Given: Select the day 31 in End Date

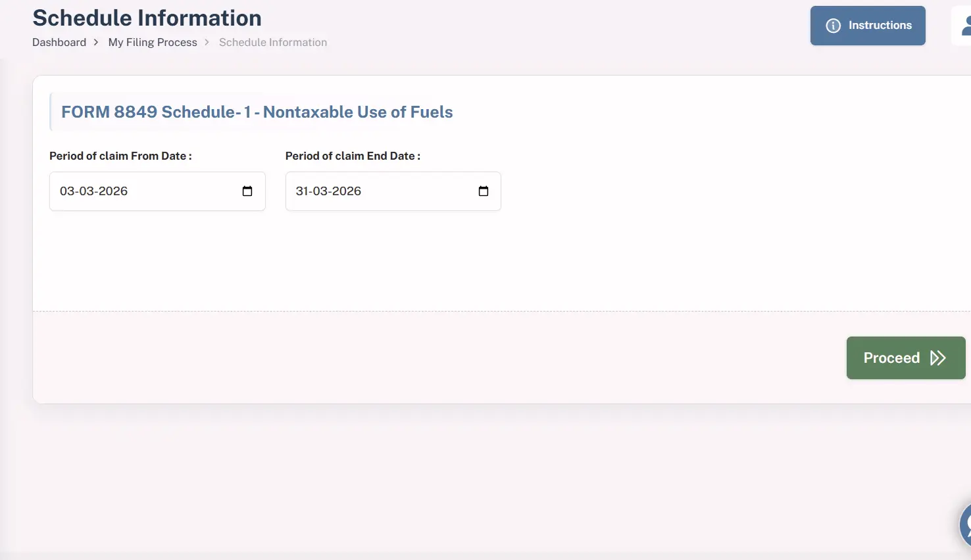Looking at the screenshot, I should pyautogui.click(x=301, y=191).
